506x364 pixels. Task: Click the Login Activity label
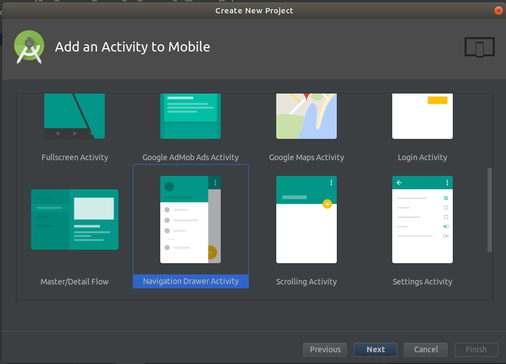click(422, 157)
